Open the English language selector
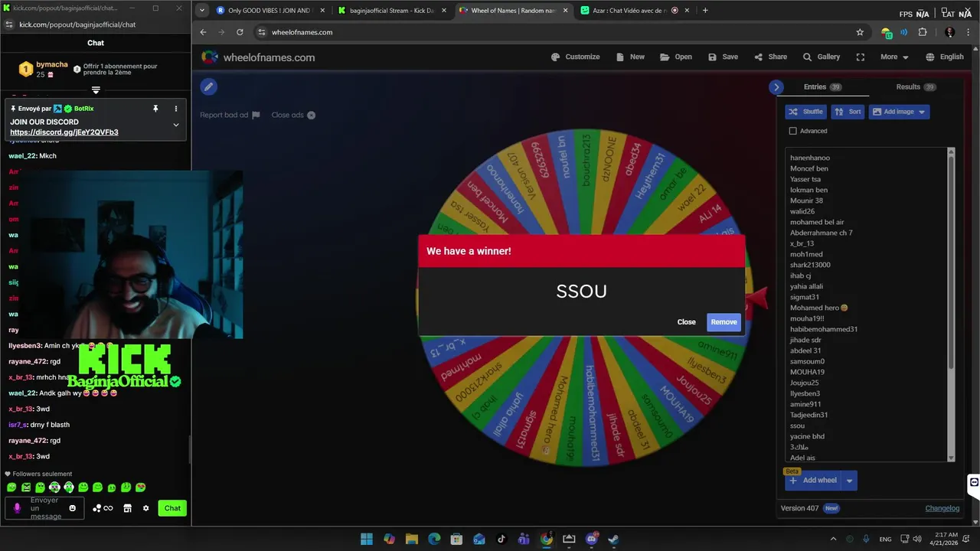The height and width of the screenshot is (551, 980). tap(945, 57)
